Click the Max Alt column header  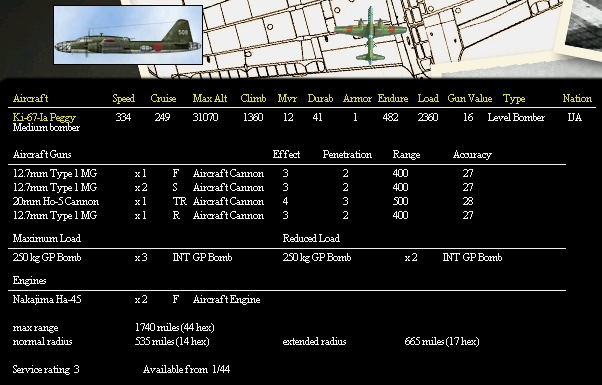[x=210, y=99]
